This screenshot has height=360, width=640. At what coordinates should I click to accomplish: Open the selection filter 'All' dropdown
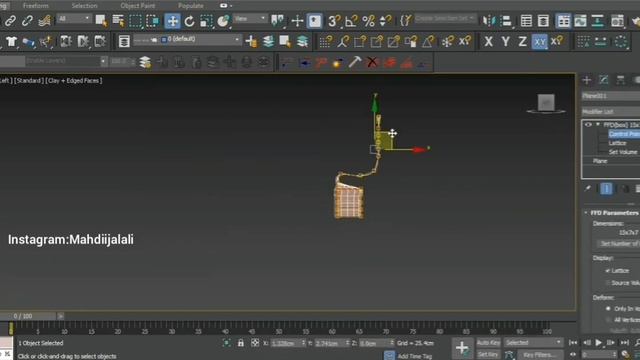[74, 19]
